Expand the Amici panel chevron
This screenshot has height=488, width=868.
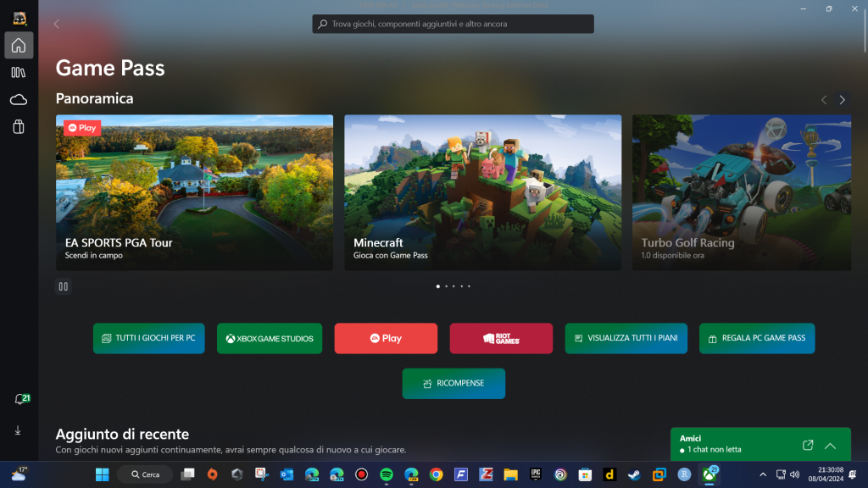click(831, 446)
